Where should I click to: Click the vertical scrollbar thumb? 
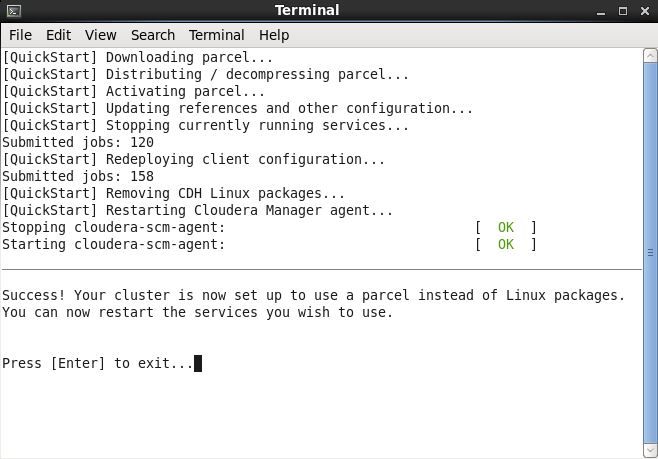click(651, 253)
